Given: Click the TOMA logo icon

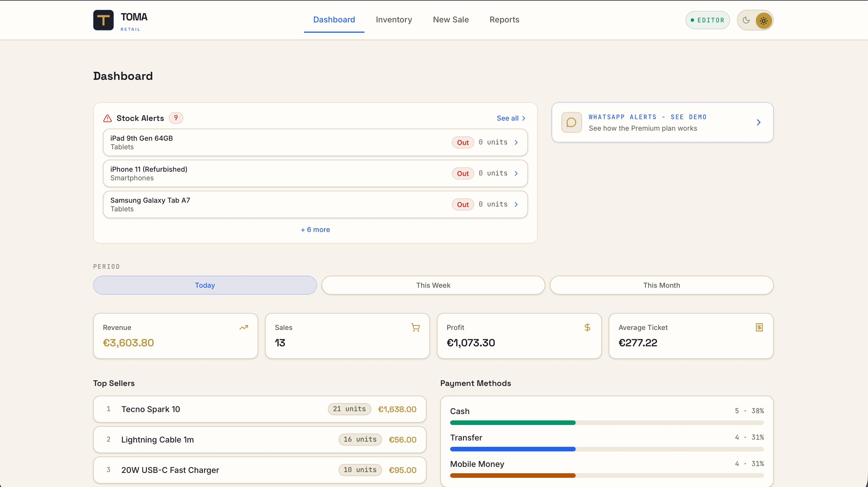Looking at the screenshot, I should pos(103,20).
